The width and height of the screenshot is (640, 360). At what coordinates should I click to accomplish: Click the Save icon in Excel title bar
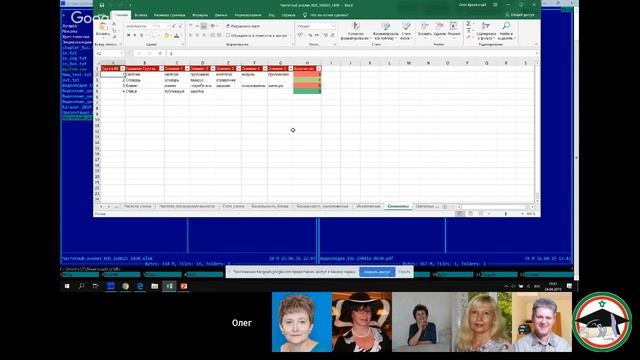102,5
